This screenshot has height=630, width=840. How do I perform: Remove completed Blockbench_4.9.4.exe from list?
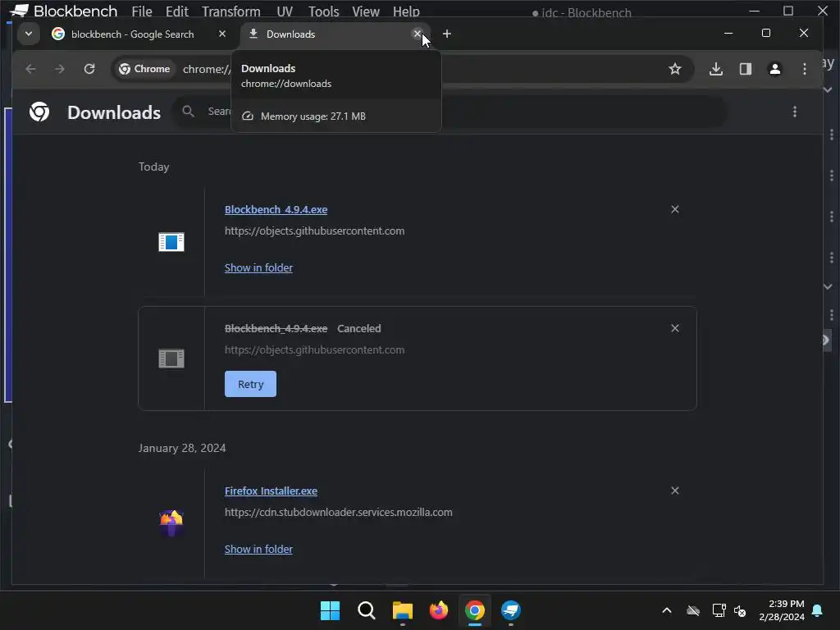point(675,209)
